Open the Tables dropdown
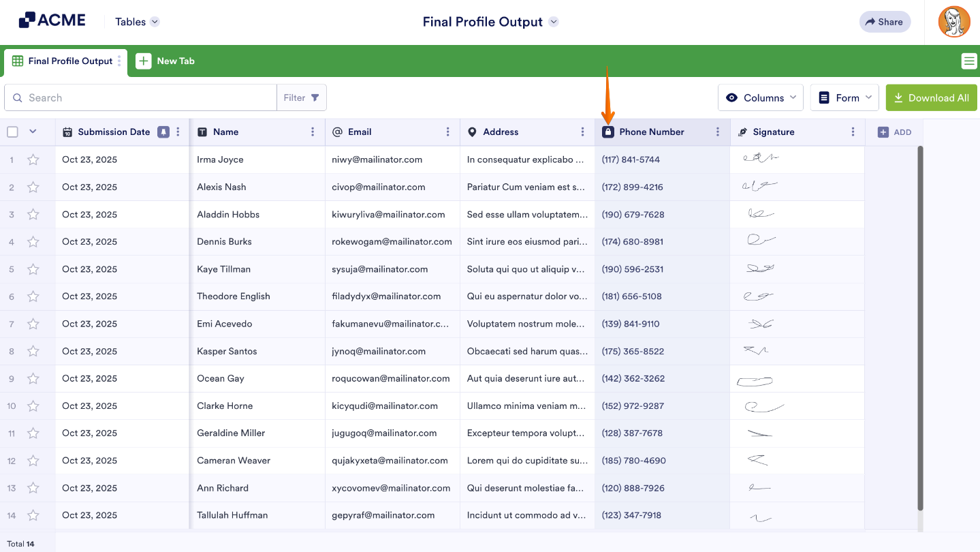980x552 pixels. (x=136, y=21)
